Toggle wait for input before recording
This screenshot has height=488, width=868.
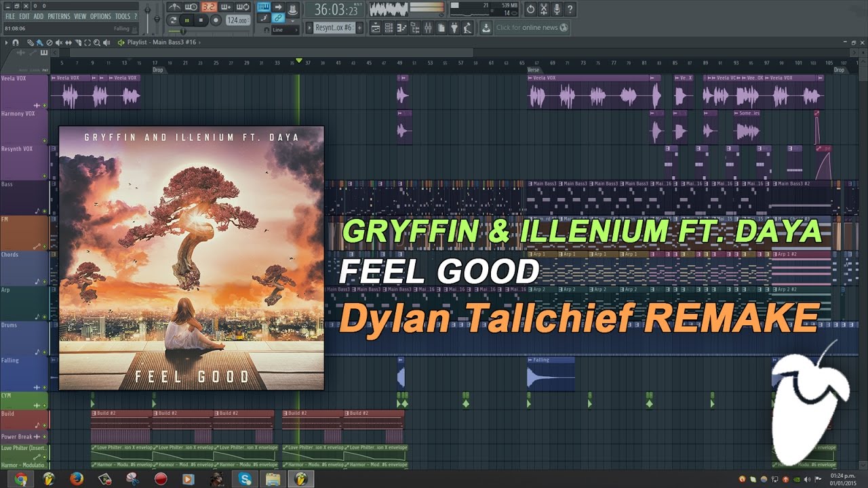pyautogui.click(x=191, y=7)
